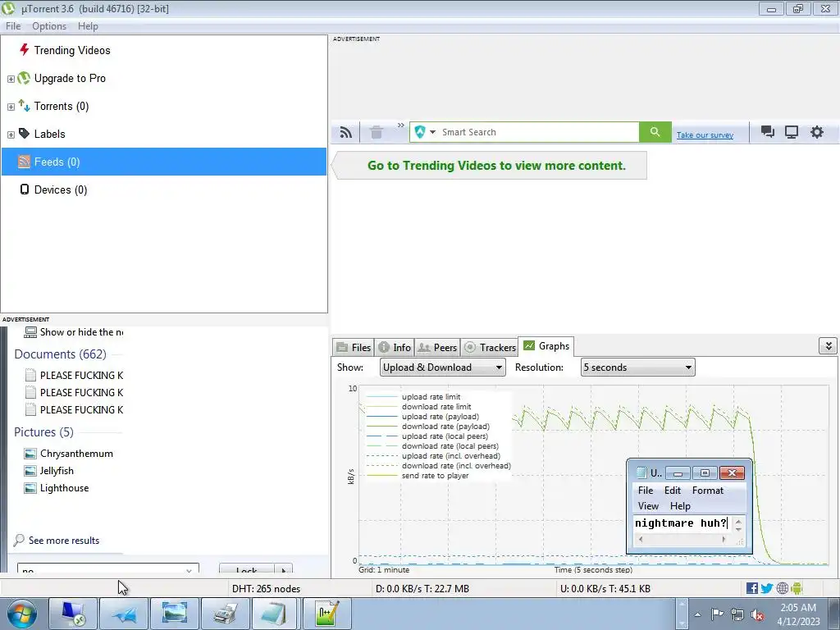Screen dimensions: 840x630
Task: Open the Notepad window's Help menu
Action: coord(680,505)
